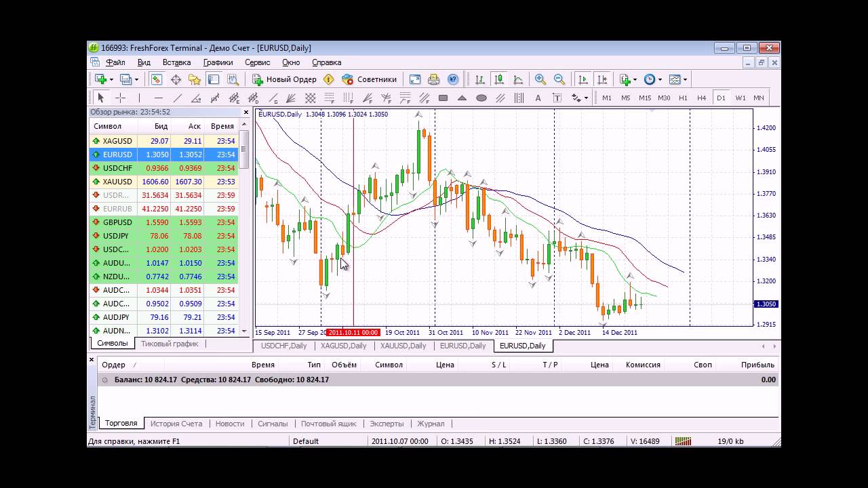Screen dimensions: 868x488
Task: Switch to USDCHF,Daily chart tab
Action: click(283, 346)
